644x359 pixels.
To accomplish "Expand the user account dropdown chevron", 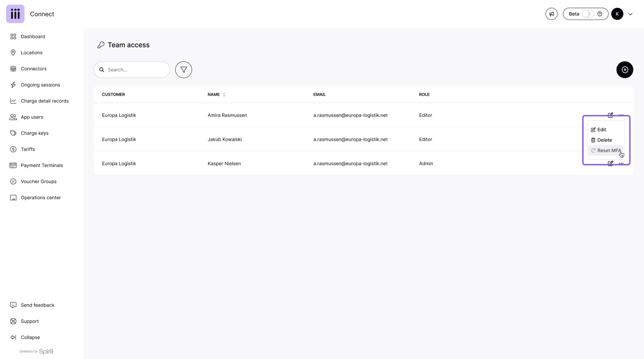I will tap(630, 14).
